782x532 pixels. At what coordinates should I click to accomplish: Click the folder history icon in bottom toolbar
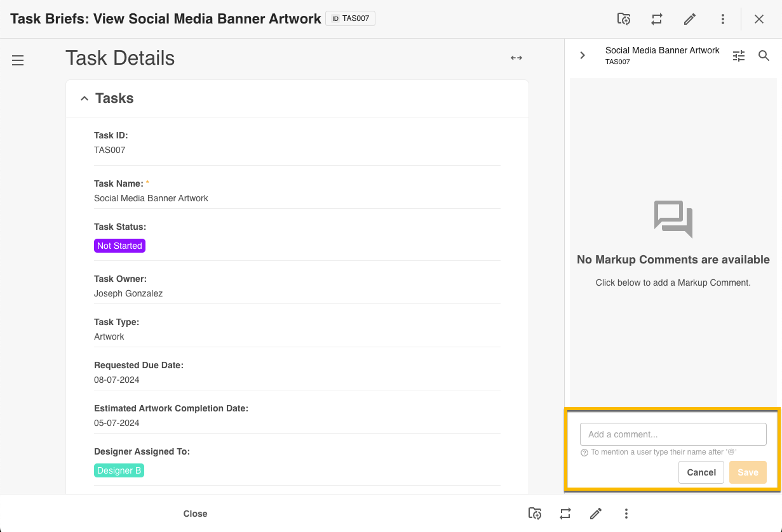535,514
